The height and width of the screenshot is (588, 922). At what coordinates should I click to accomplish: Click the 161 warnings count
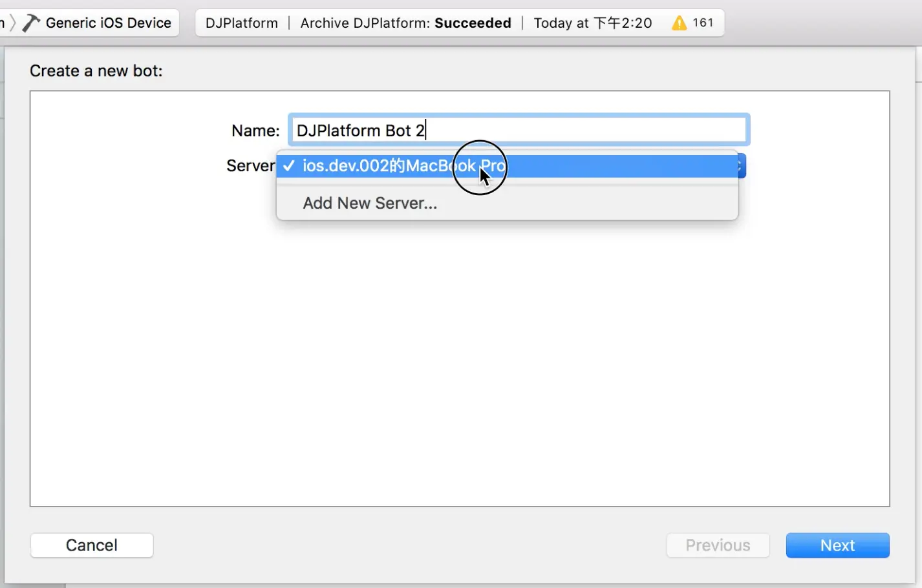[x=703, y=23]
